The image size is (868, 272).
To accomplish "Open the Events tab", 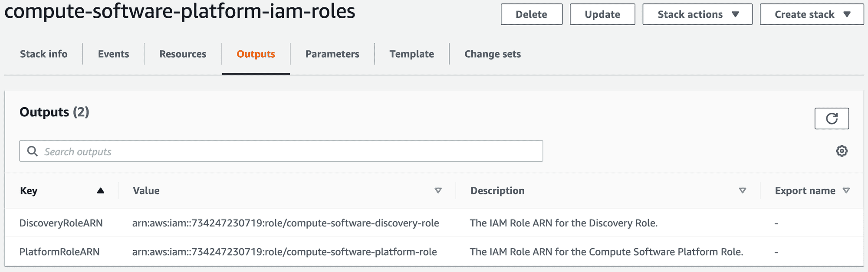I will click(x=113, y=54).
